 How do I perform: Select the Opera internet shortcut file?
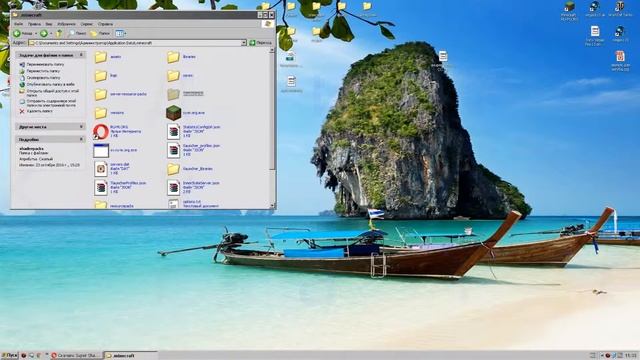click(101, 132)
